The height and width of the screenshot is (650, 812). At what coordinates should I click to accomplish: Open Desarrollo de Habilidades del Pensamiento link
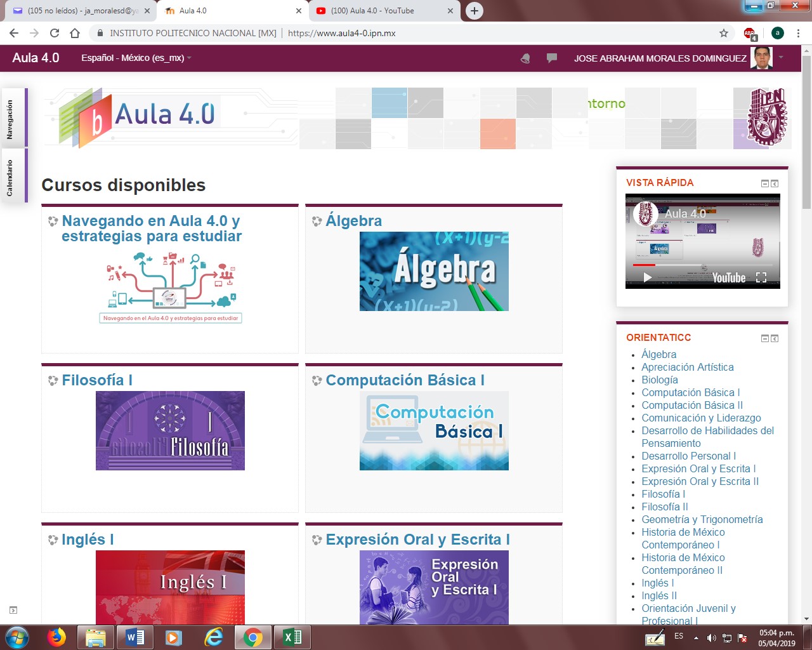pos(708,437)
